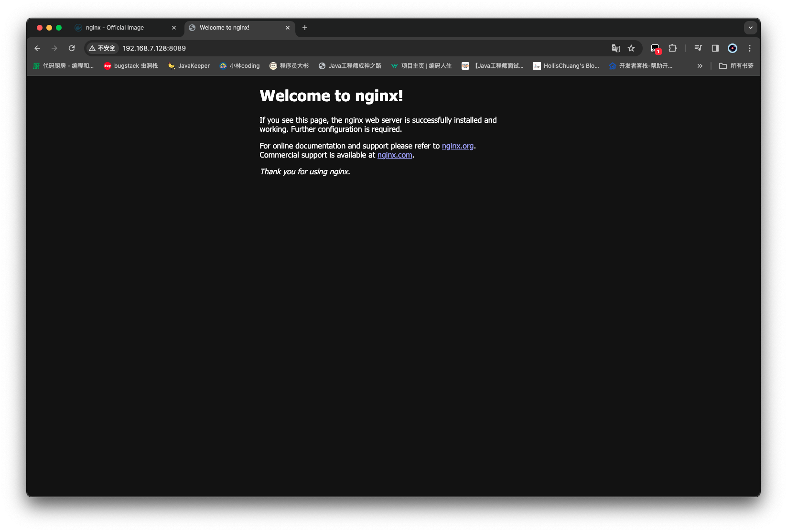Open the HollisChuang's Blog bookmark

[566, 66]
